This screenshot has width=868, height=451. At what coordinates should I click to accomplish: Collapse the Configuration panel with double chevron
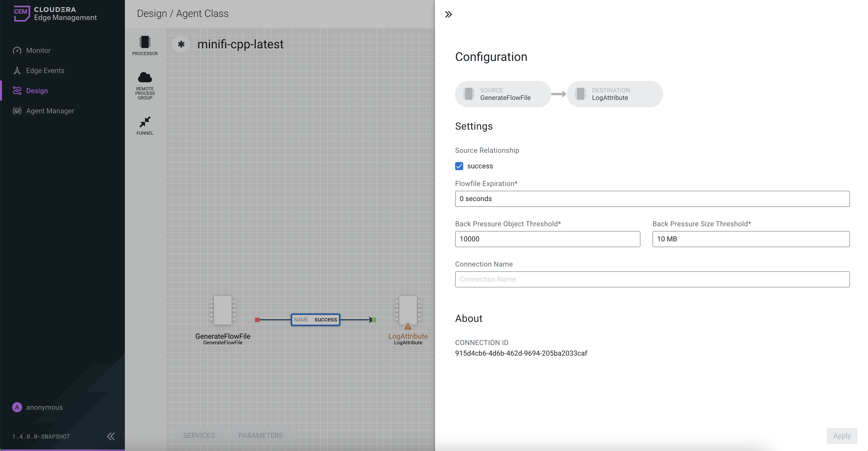point(448,15)
